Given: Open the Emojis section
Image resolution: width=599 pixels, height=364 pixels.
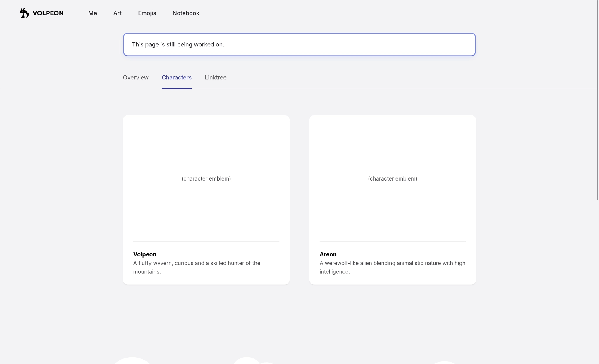Looking at the screenshot, I should tap(147, 13).
